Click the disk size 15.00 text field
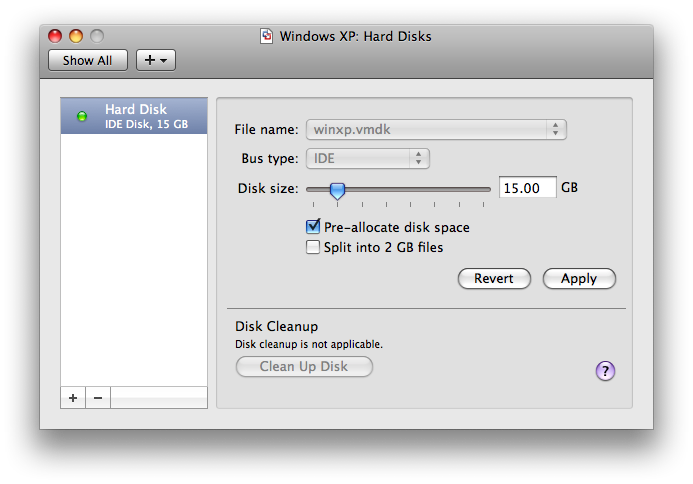The image size is (693, 484). point(527,188)
